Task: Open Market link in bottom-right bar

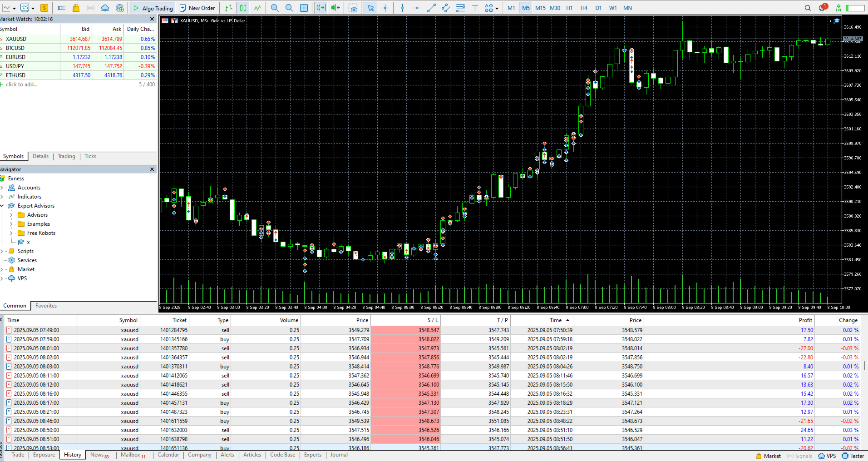Action: 768,456
